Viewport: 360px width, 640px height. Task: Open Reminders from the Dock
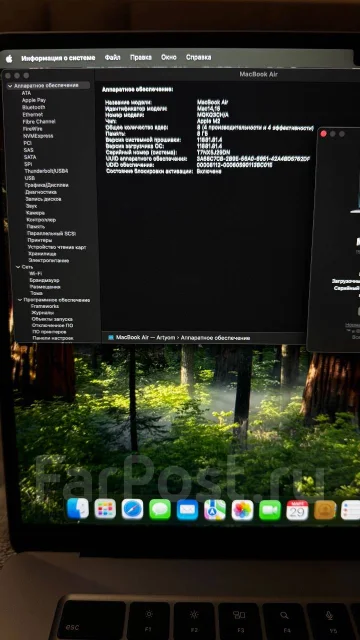(x=351, y=510)
